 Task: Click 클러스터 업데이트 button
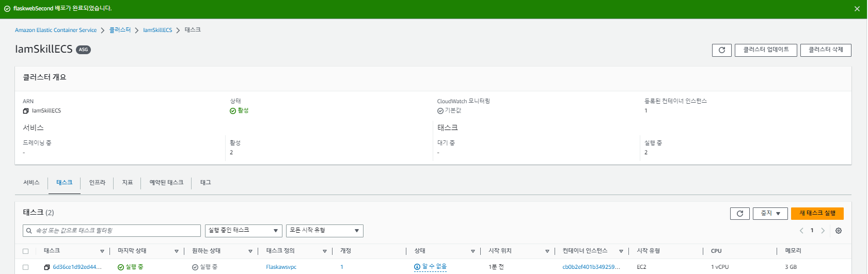766,50
